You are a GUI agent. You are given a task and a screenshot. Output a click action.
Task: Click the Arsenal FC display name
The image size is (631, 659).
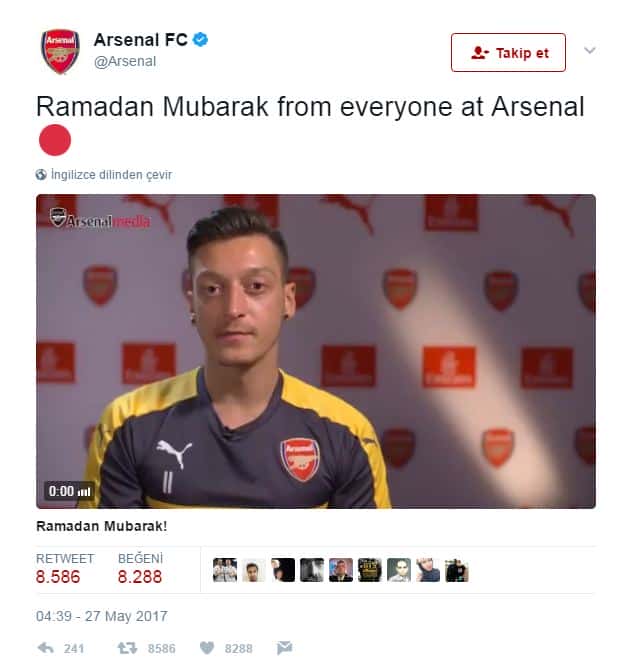(x=141, y=40)
